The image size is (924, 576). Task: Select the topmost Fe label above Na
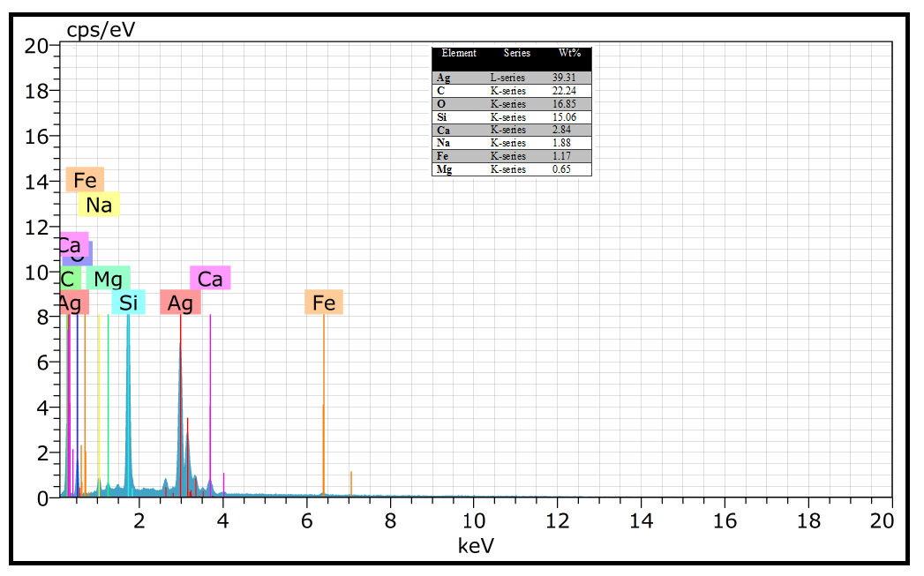[x=85, y=180]
